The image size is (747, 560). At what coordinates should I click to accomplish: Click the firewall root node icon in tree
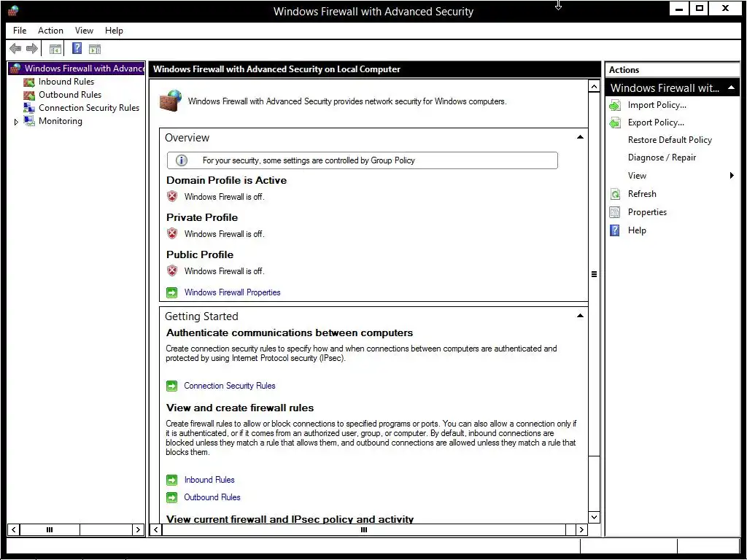click(16, 69)
